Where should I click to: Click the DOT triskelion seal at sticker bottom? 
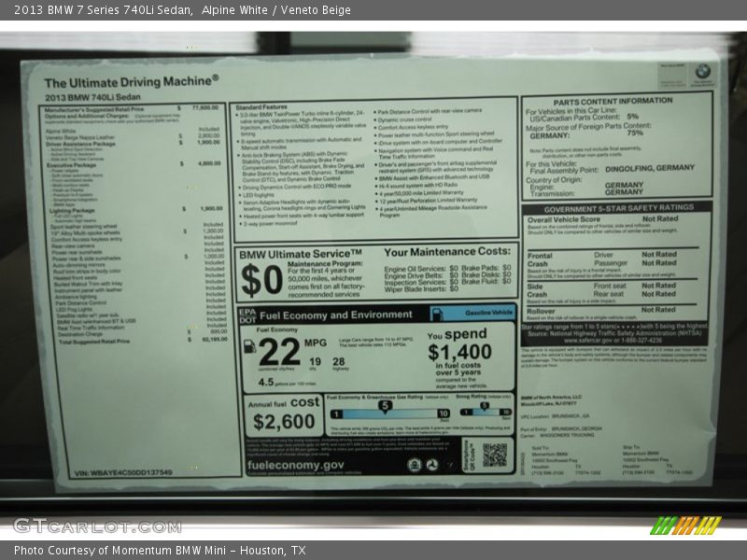point(432,464)
